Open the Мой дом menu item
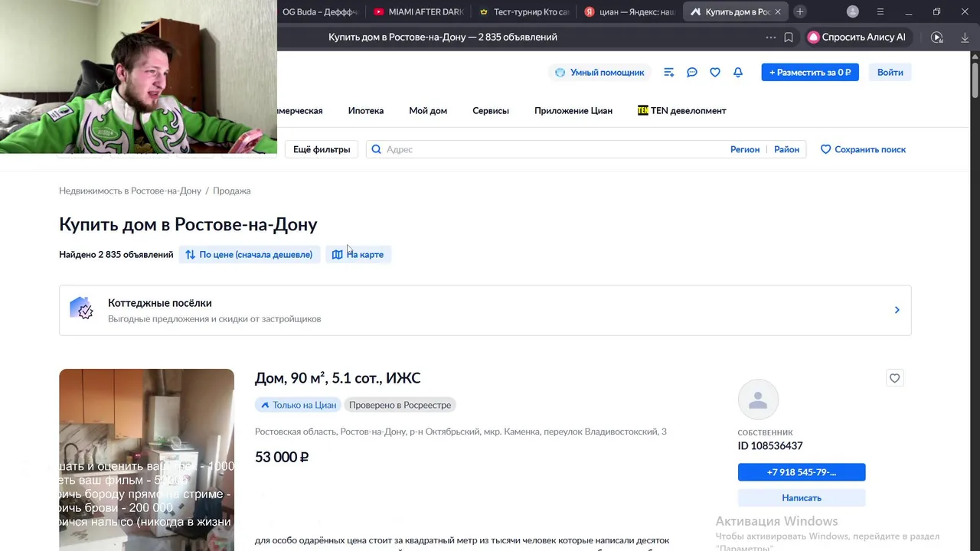 coord(428,110)
